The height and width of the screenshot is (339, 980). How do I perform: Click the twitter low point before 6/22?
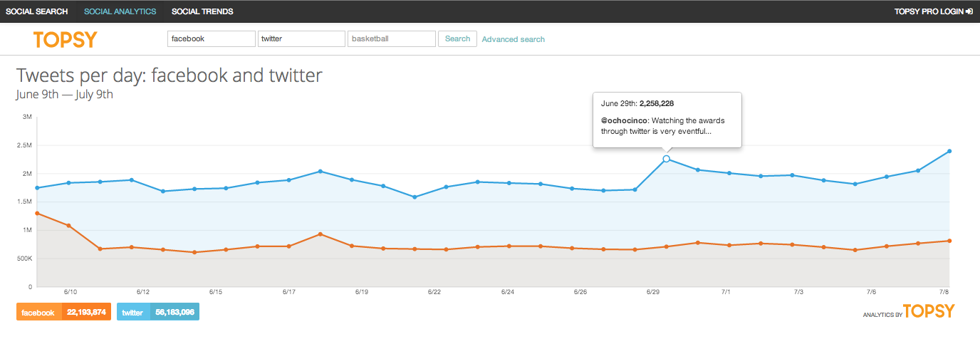415,197
